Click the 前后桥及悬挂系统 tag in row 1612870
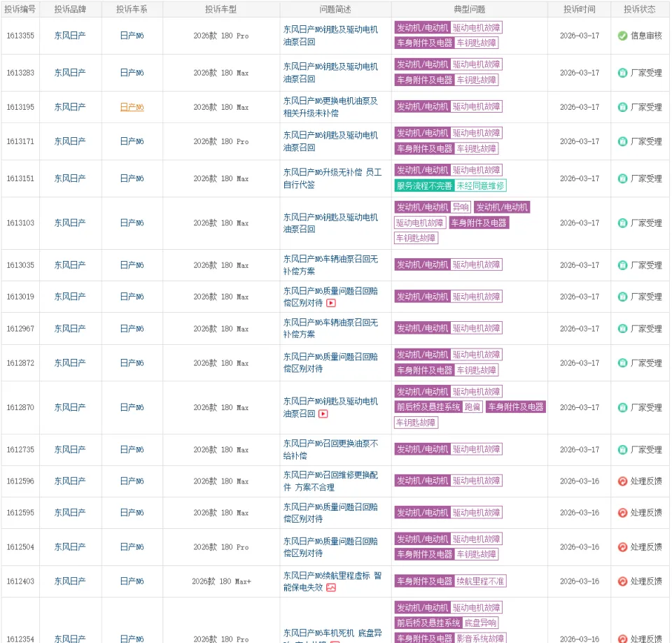This screenshot has width=672, height=643. [x=428, y=407]
